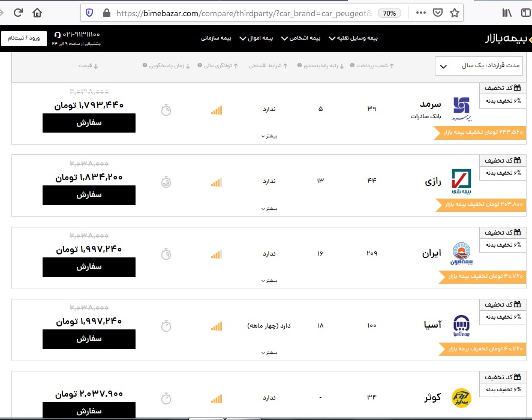This screenshot has height=420, width=532.
Task: Click the info icon beside توانگری مالی
Action: 200,65
